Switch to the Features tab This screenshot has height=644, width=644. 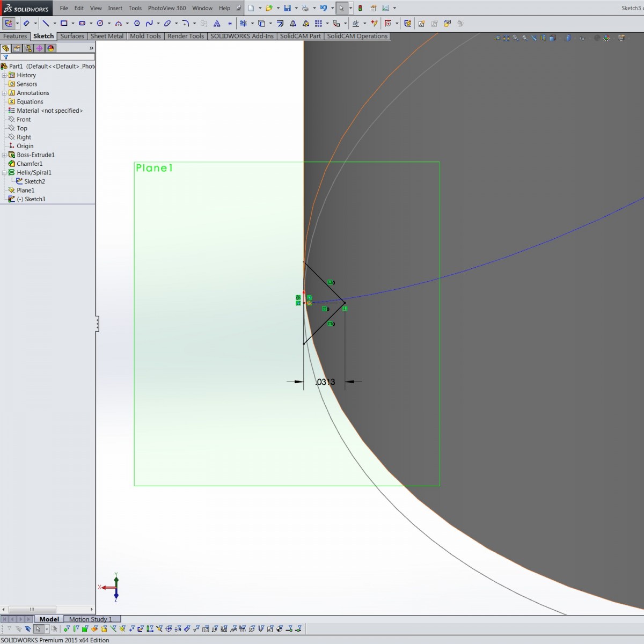click(x=15, y=36)
